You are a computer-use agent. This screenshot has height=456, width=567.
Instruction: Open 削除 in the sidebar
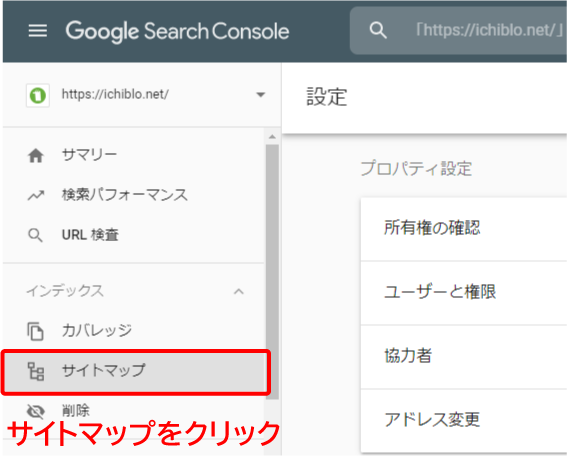[76, 410]
